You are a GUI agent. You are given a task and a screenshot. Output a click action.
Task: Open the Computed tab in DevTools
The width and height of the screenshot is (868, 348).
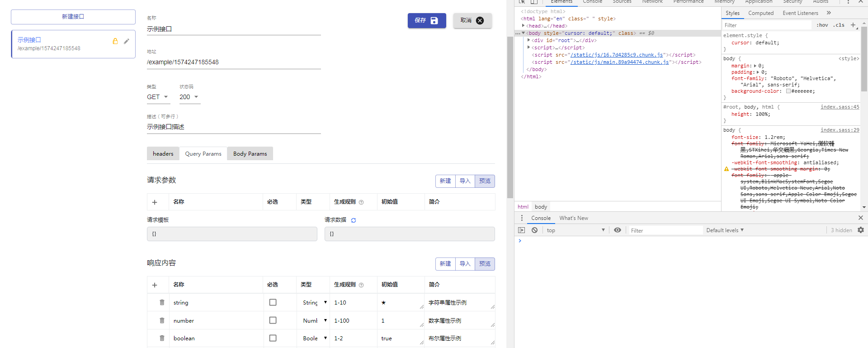point(761,13)
